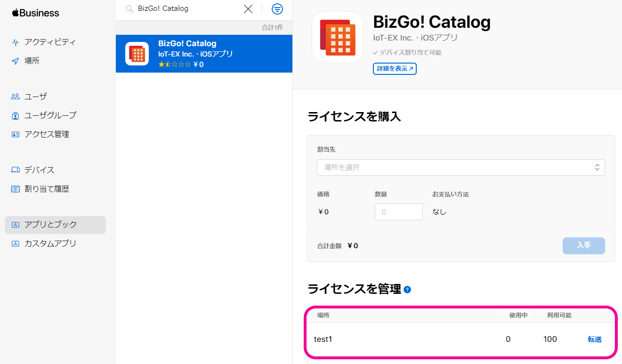
Task: Open 割り当て履歴 in sidebar
Action: point(47,189)
